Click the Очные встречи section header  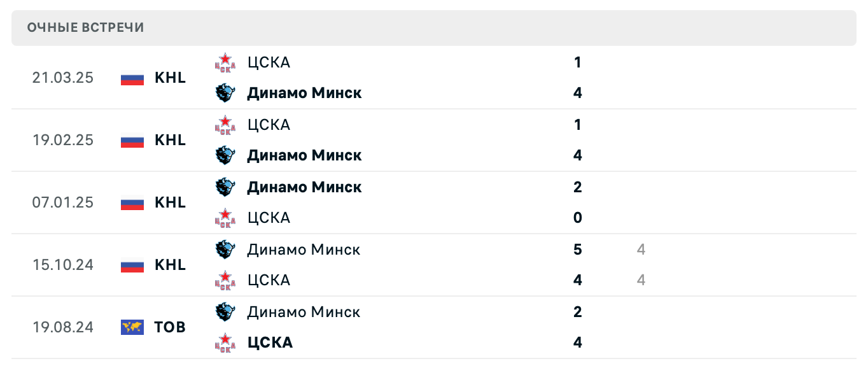(86, 27)
